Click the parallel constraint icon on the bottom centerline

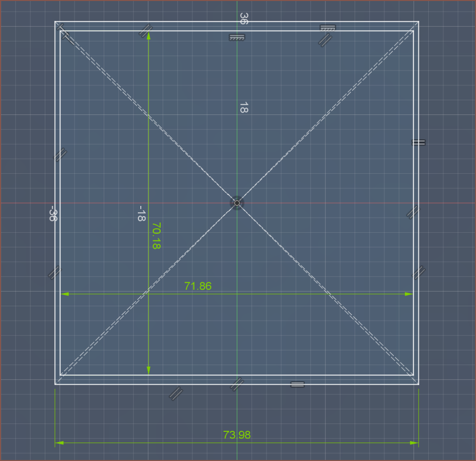pyautogui.click(x=237, y=384)
